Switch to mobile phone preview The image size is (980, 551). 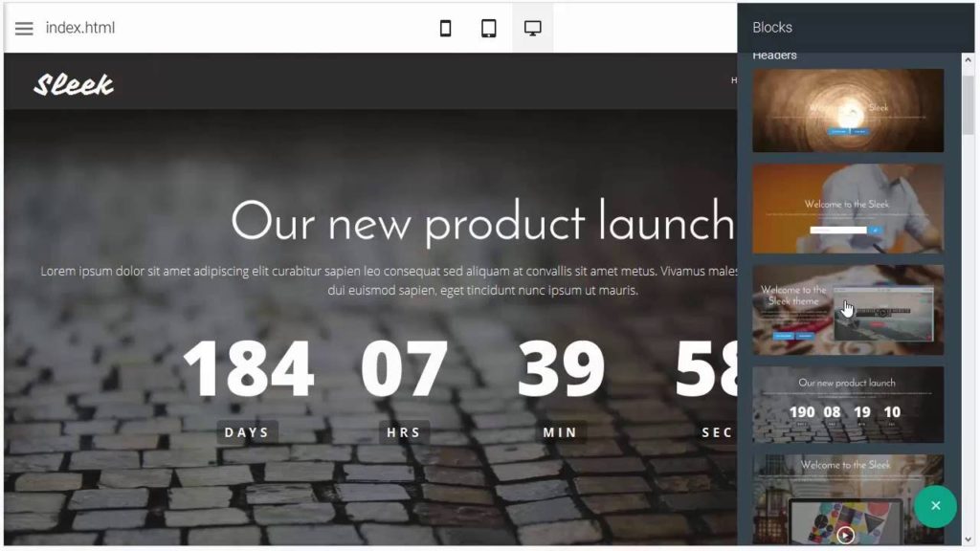446,28
